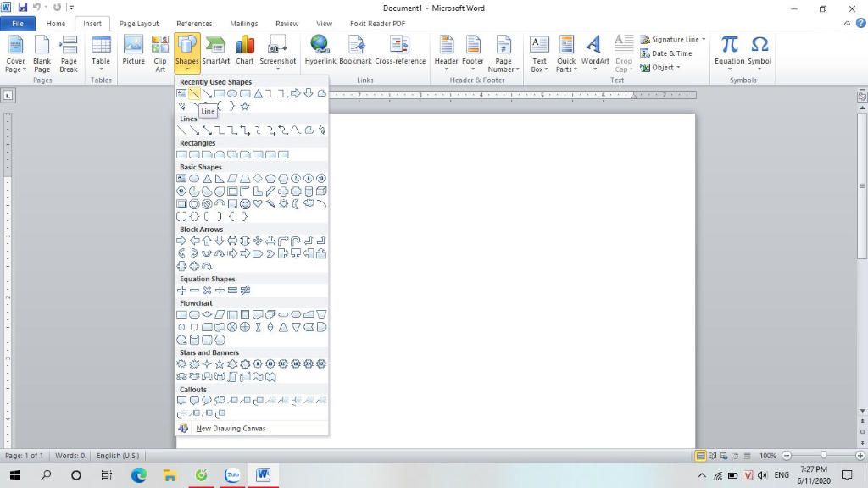Click New Drawing Canvas
The image size is (868, 488).
click(252, 428)
